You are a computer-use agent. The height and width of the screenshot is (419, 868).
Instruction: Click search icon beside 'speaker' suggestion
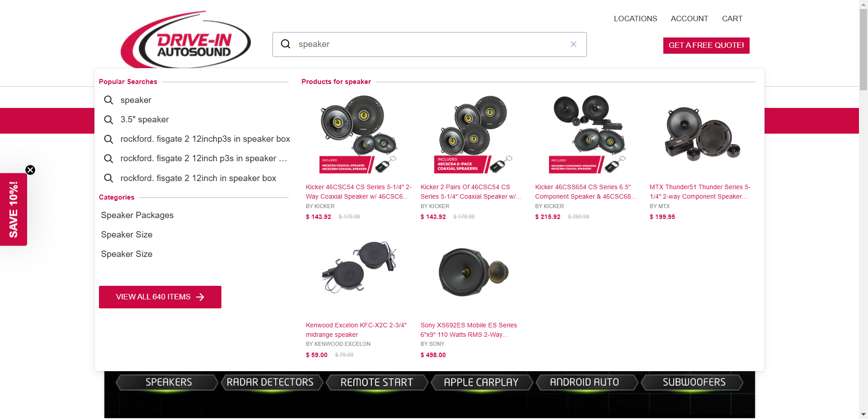tap(108, 100)
